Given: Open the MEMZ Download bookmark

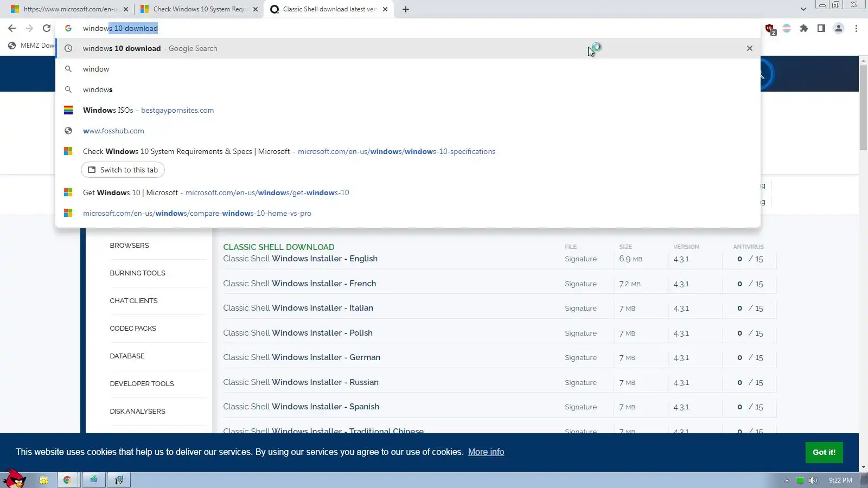Looking at the screenshot, I should (31, 46).
